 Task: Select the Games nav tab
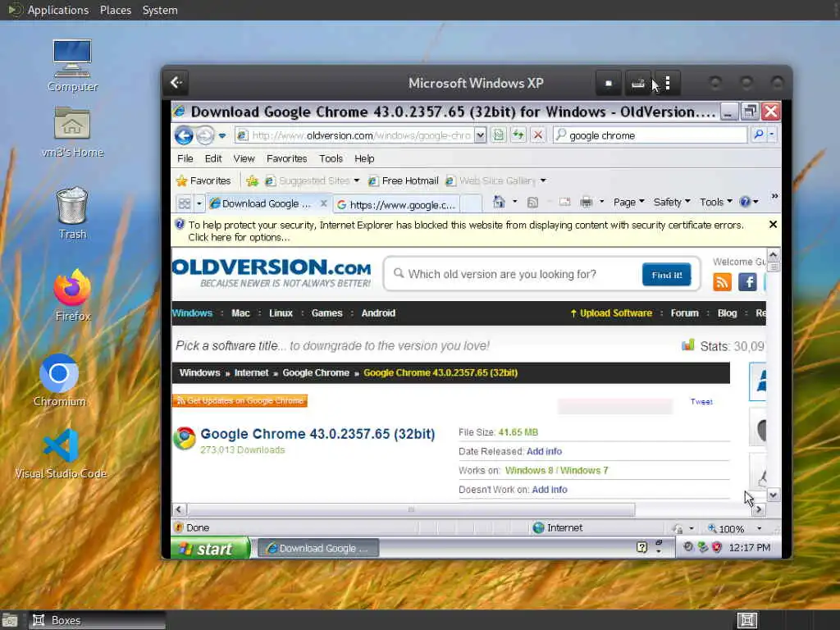click(326, 313)
